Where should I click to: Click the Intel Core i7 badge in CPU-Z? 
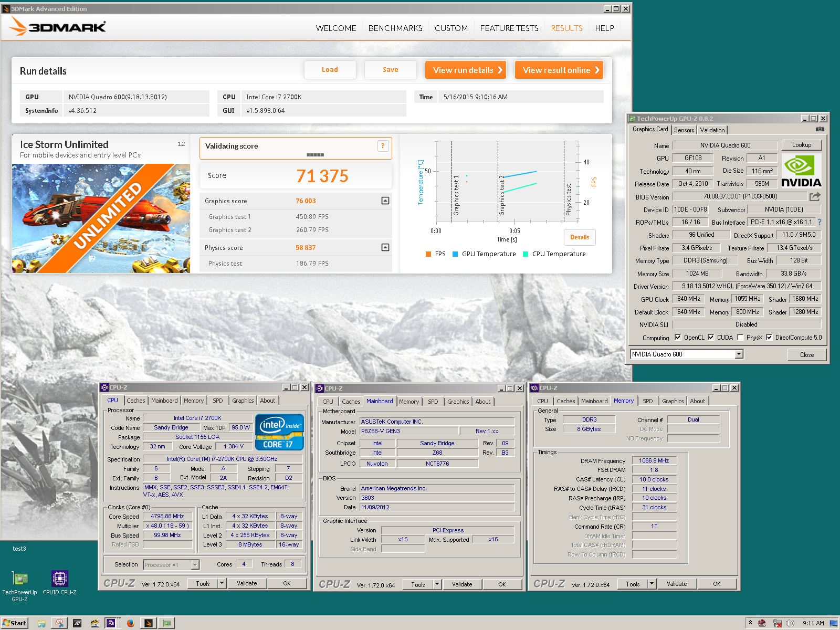coord(280,432)
